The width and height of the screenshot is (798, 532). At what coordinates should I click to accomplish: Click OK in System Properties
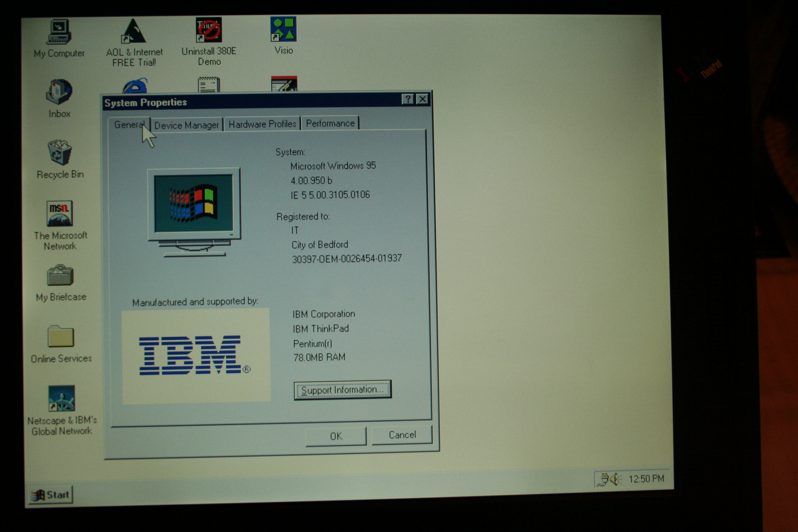[336, 436]
